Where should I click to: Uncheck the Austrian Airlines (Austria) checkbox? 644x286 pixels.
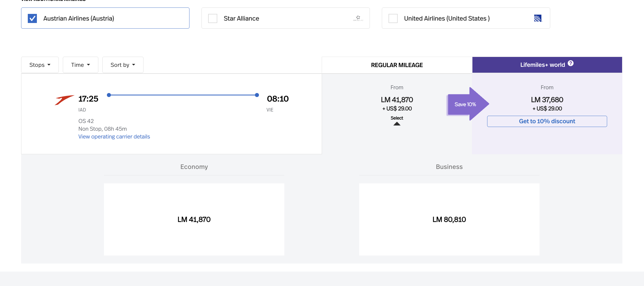pos(32,18)
